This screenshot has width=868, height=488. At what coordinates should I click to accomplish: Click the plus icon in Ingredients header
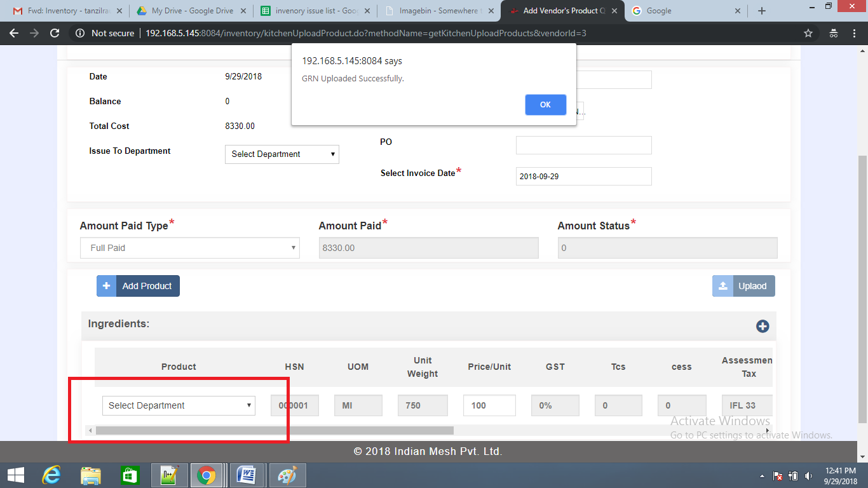[x=763, y=326]
